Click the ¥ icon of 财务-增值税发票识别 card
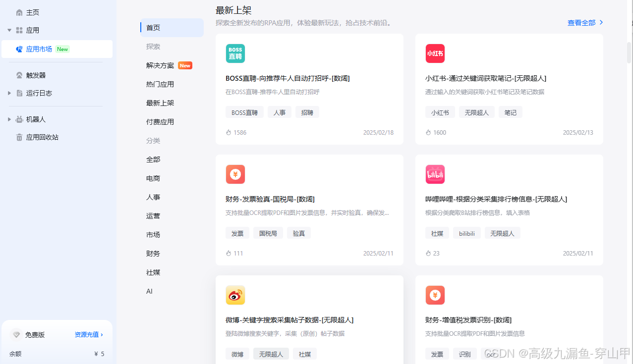Image resolution: width=633 pixels, height=364 pixels. [435, 295]
